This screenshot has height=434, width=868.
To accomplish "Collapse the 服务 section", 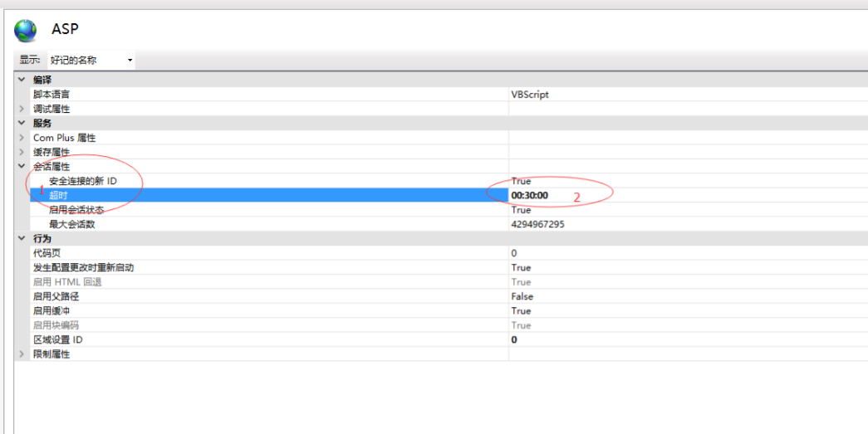I will click(22, 123).
